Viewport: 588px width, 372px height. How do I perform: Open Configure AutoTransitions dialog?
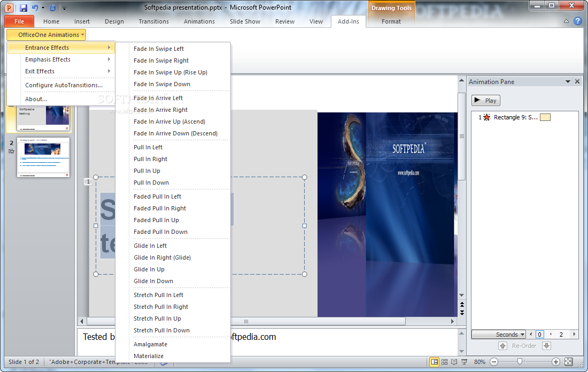point(64,85)
